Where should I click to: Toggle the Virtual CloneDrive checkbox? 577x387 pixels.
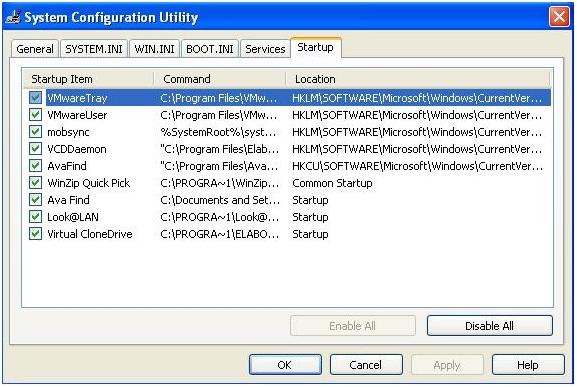(35, 234)
